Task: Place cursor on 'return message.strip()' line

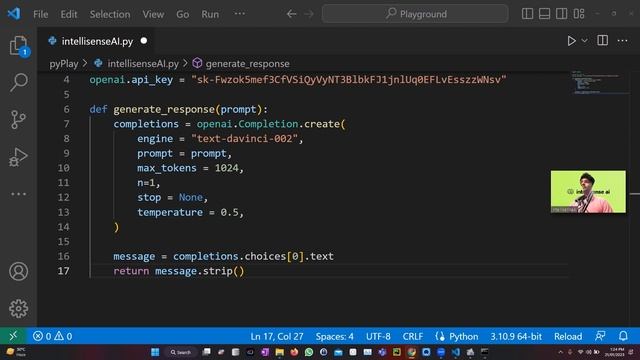Action: pos(179,271)
